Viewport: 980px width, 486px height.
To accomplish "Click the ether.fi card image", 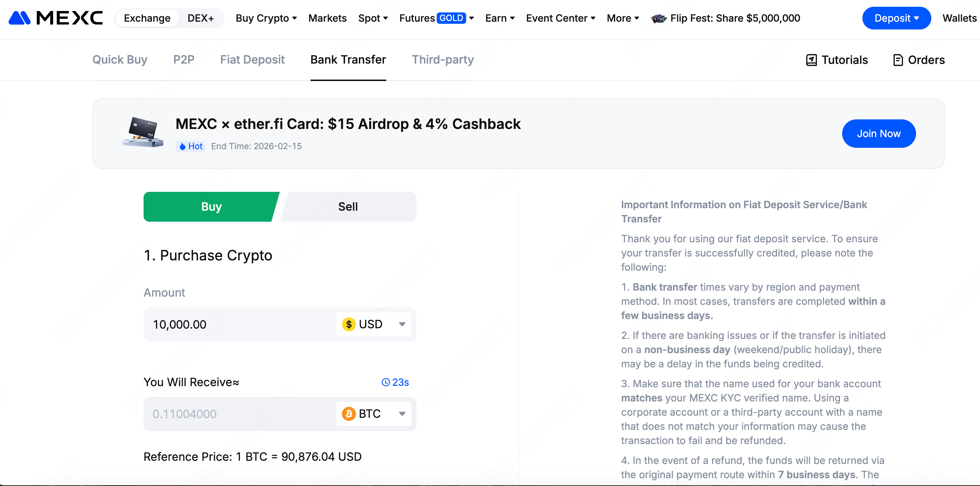I will pos(142,132).
